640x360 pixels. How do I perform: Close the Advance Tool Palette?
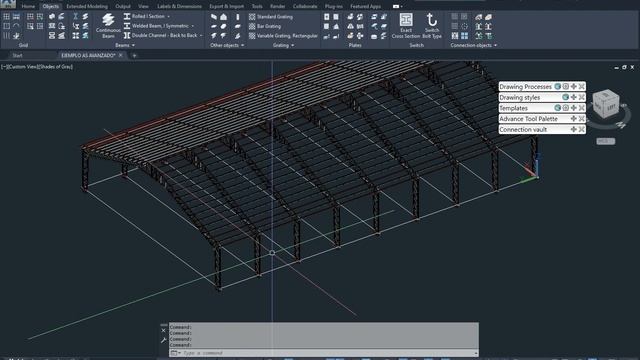pos(582,118)
